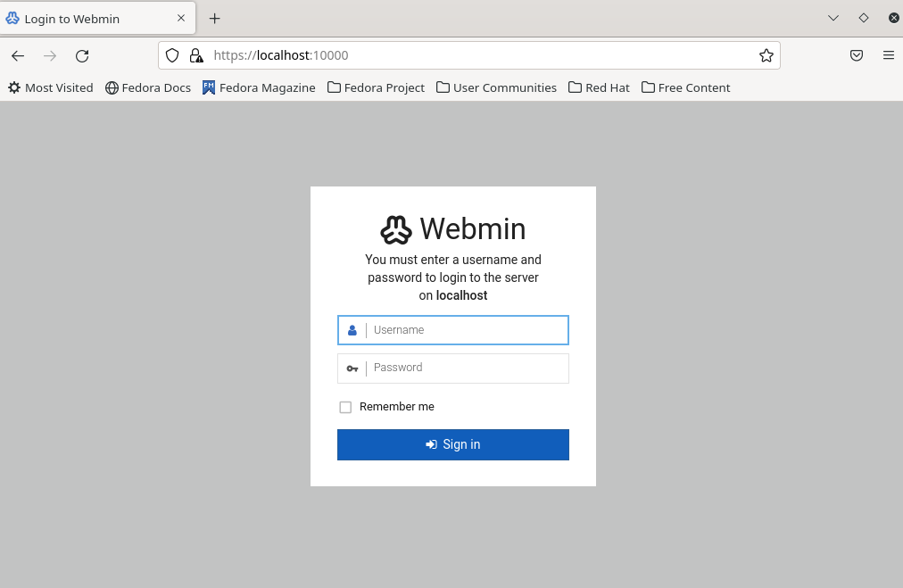Click the username person icon in the input
Image resolution: width=903 pixels, height=588 pixels.
[352, 329]
